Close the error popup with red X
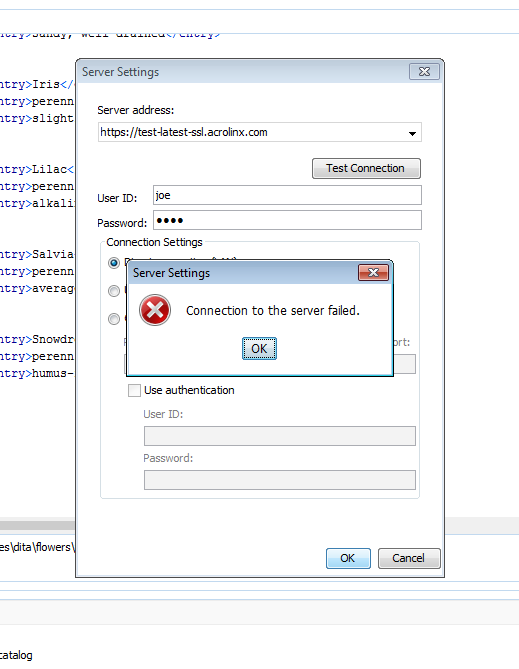This screenshot has height=669, width=519. click(373, 273)
